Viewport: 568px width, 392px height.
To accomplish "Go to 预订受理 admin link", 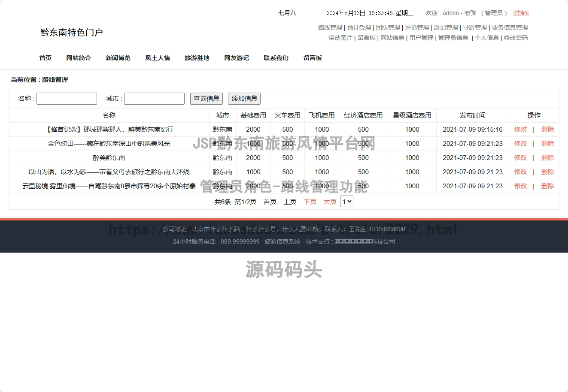I will pos(359,27).
